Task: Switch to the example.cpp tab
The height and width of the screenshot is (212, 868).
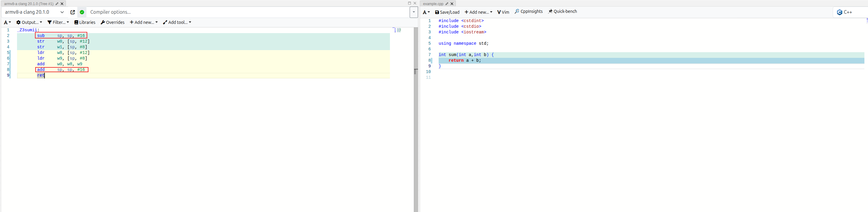Action: pyautogui.click(x=433, y=4)
